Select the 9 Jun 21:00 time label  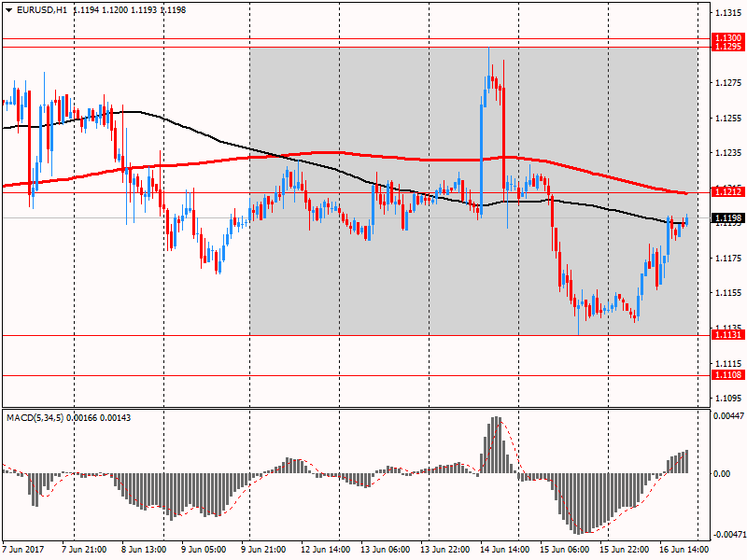pos(263,550)
